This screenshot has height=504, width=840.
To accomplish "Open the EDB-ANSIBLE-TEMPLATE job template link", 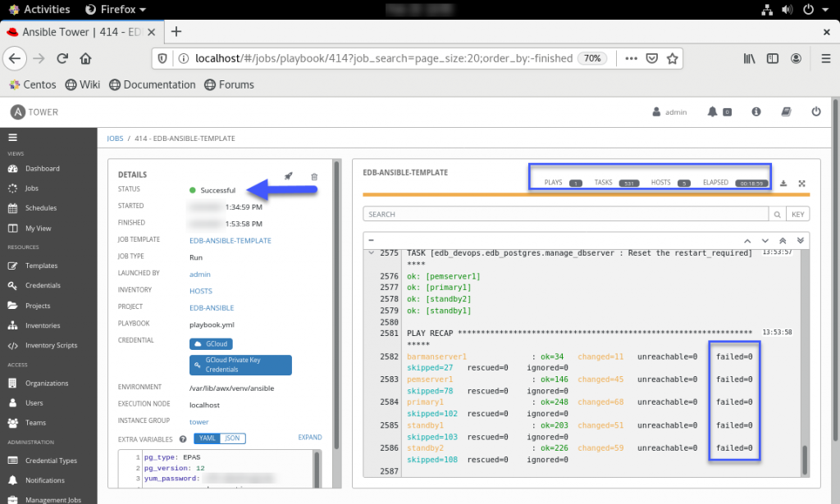I will click(x=230, y=240).
